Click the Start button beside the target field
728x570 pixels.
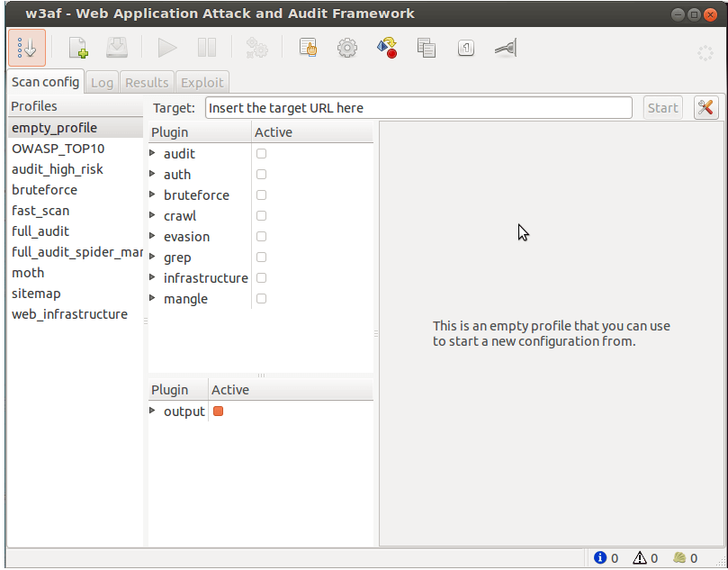662,108
